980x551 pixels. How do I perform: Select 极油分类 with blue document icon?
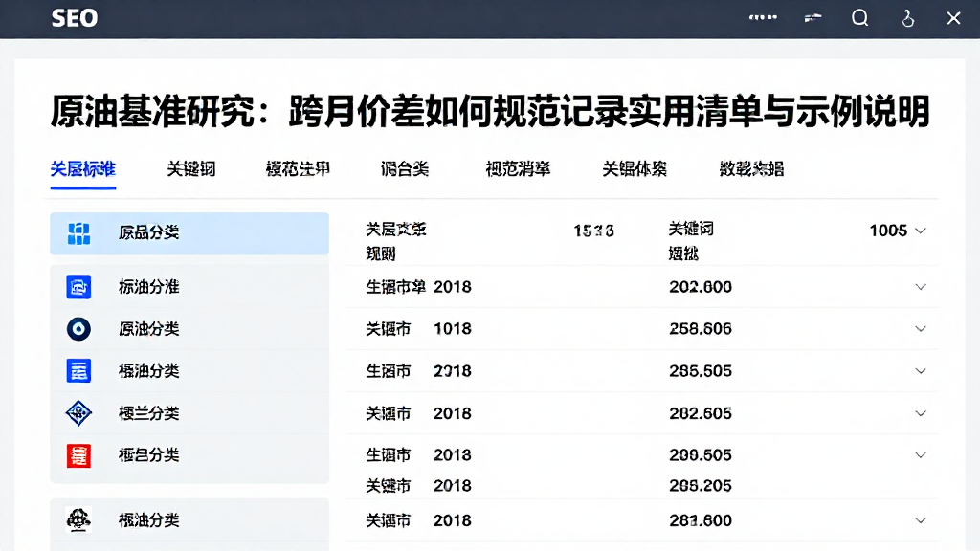tap(189, 370)
